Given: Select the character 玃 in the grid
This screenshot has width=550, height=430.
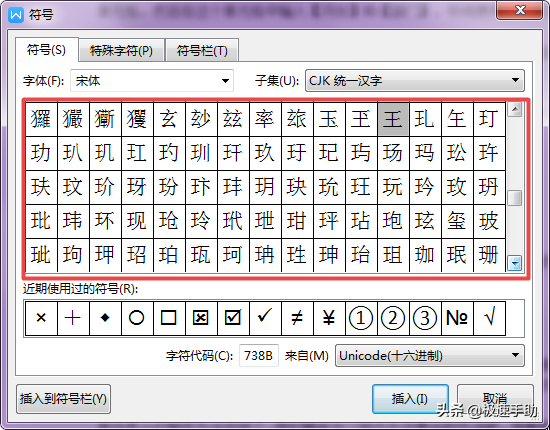Looking at the screenshot, I should pos(137,119).
